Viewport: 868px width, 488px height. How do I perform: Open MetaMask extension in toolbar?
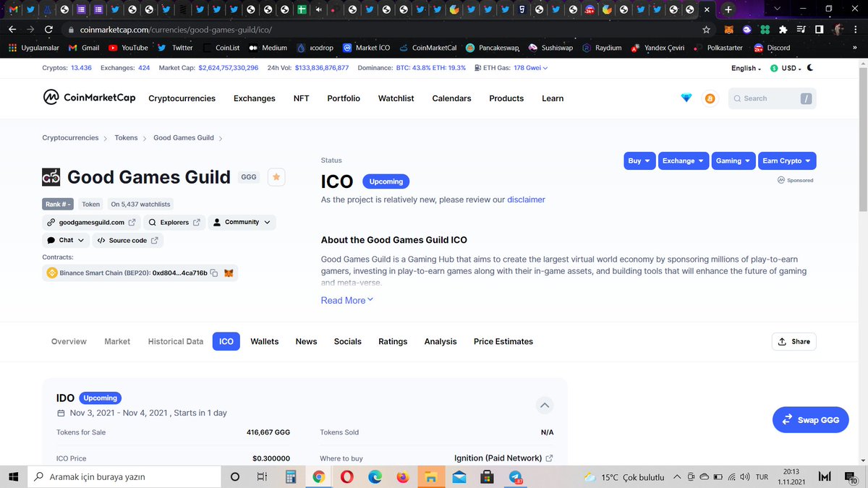pyautogui.click(x=730, y=30)
